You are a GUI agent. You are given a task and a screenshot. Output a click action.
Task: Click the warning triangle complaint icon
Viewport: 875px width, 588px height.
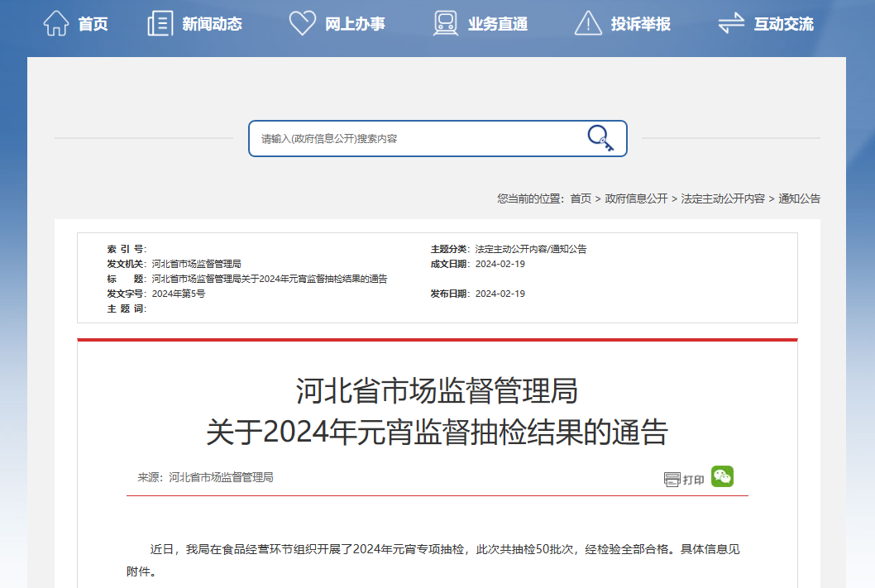click(x=588, y=23)
